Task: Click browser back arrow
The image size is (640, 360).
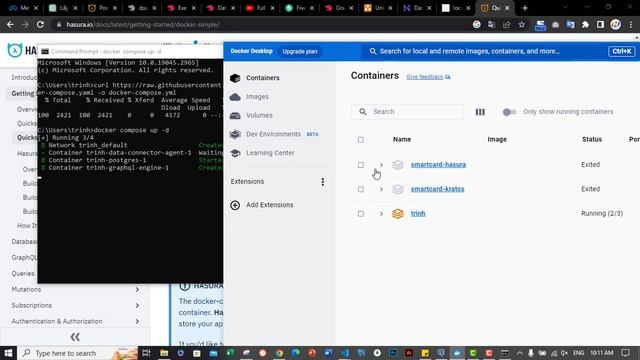Action: click(x=10, y=24)
